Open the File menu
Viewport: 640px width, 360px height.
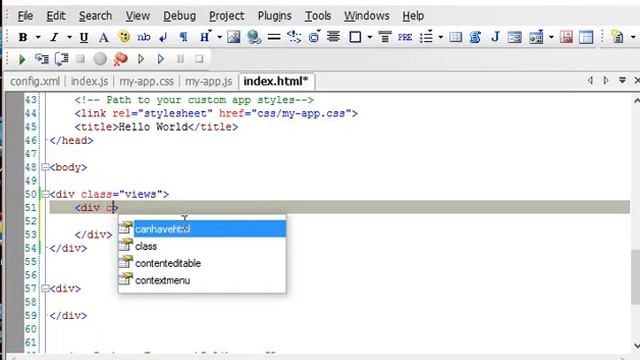(25, 16)
